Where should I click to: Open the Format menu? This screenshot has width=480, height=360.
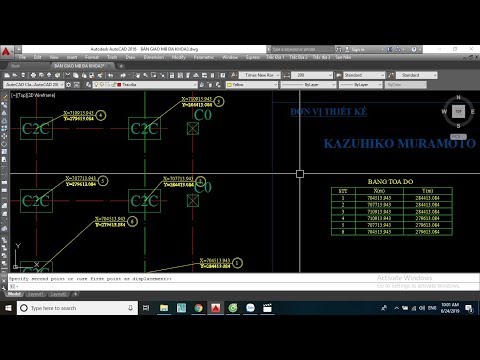pos(92,57)
